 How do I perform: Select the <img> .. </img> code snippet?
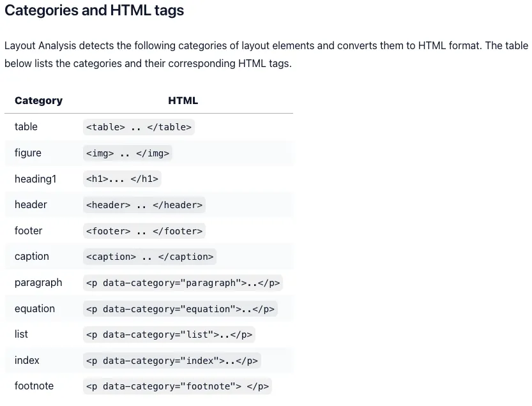[x=128, y=153]
